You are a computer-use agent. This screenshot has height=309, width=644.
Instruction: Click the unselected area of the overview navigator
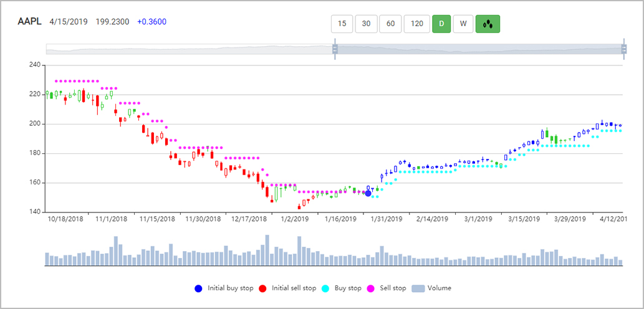click(x=187, y=50)
